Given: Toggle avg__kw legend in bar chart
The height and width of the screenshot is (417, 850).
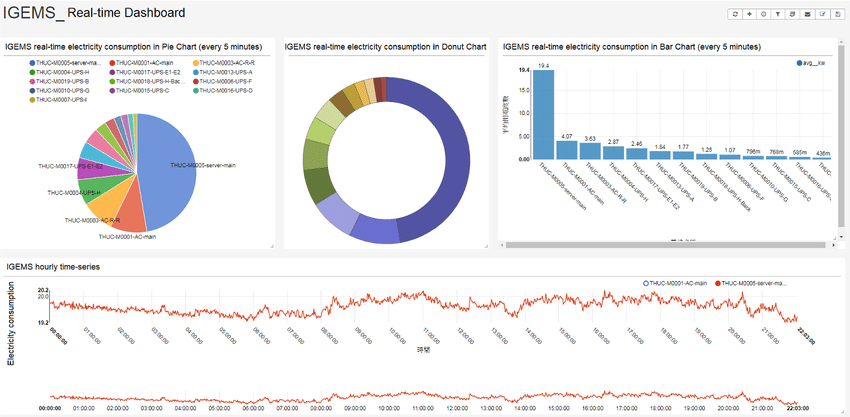Looking at the screenshot, I should (x=810, y=63).
